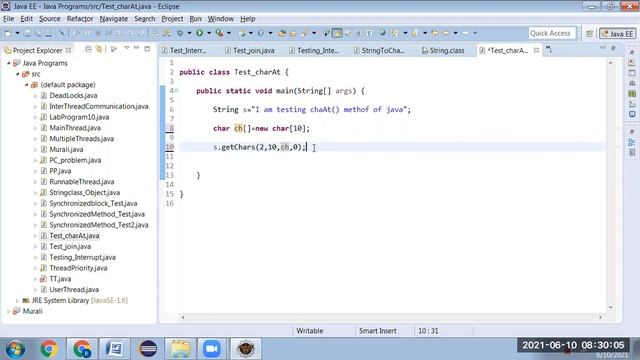Select ThreadPriority.java in the tree
Viewport: 640px width, 360px height.
pyautogui.click(x=78, y=268)
